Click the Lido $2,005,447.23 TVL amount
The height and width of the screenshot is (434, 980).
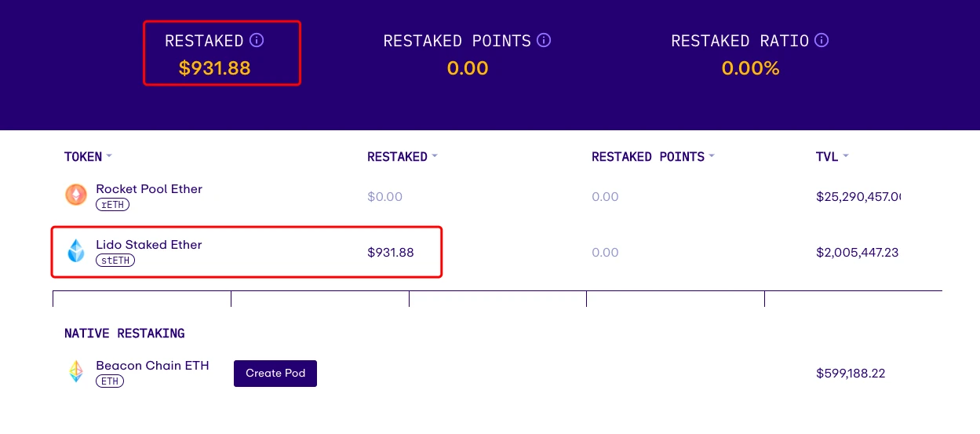point(857,253)
